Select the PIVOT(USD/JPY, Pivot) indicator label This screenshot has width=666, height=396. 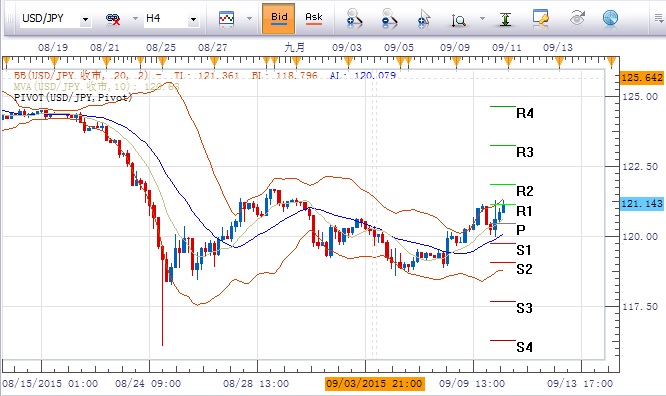point(73,97)
